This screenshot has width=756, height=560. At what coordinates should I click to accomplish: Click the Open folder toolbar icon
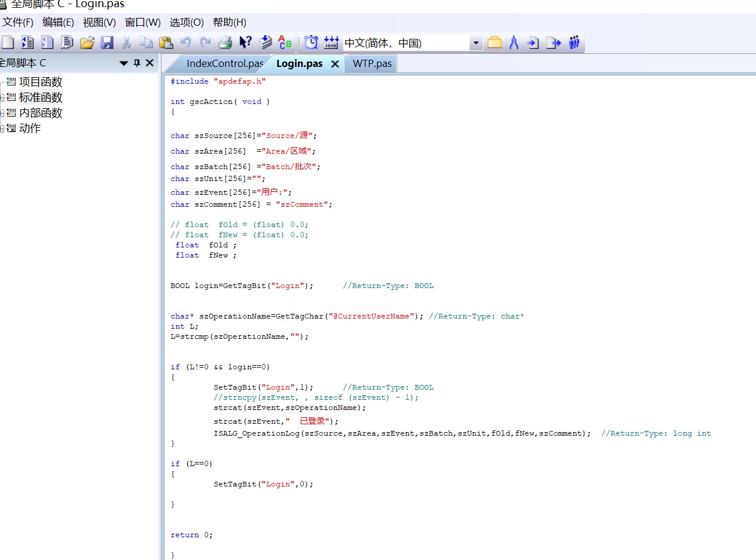tap(87, 42)
